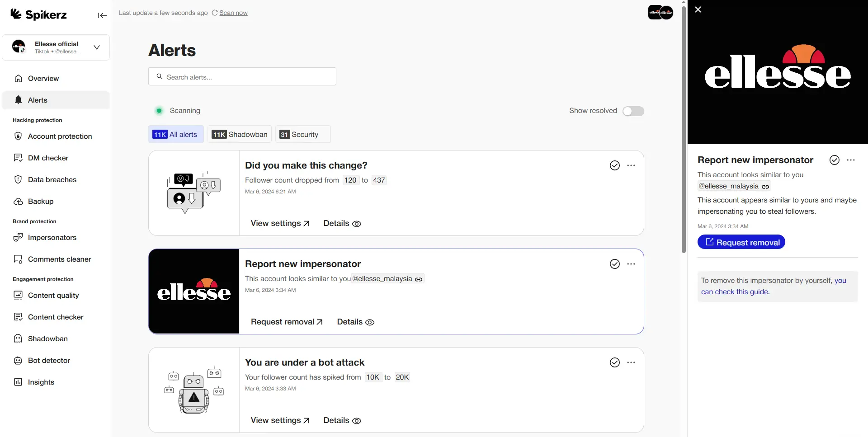Open more options for bot attack alert

[631, 363]
